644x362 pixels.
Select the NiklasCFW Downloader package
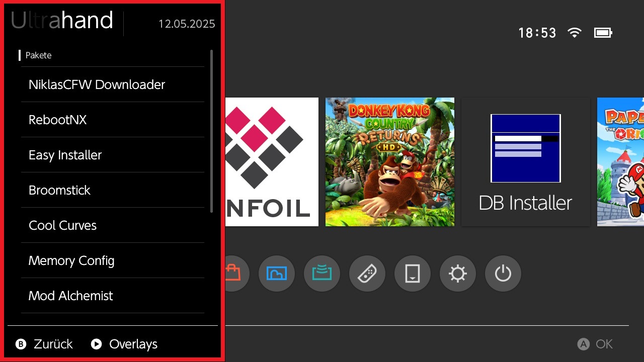tap(113, 84)
